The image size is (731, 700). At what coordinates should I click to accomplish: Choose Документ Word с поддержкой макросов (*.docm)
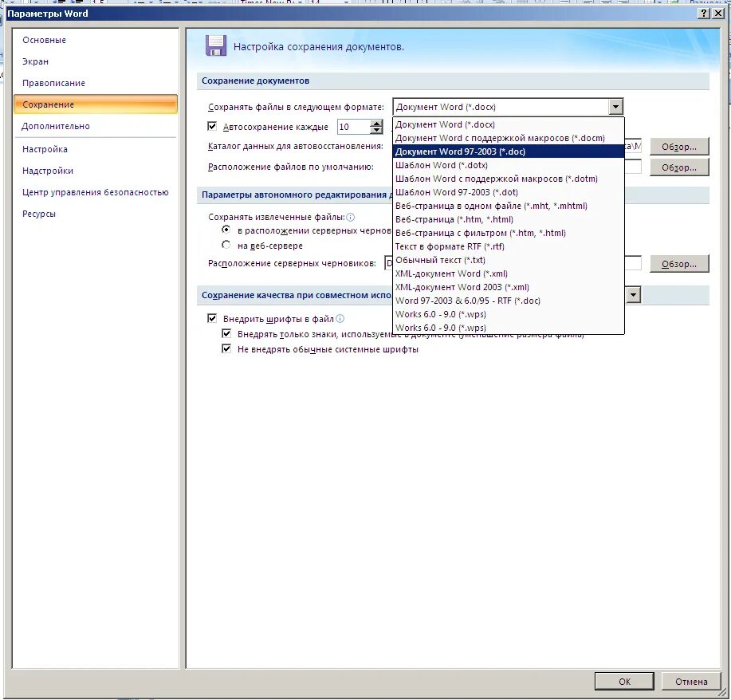[x=508, y=138]
